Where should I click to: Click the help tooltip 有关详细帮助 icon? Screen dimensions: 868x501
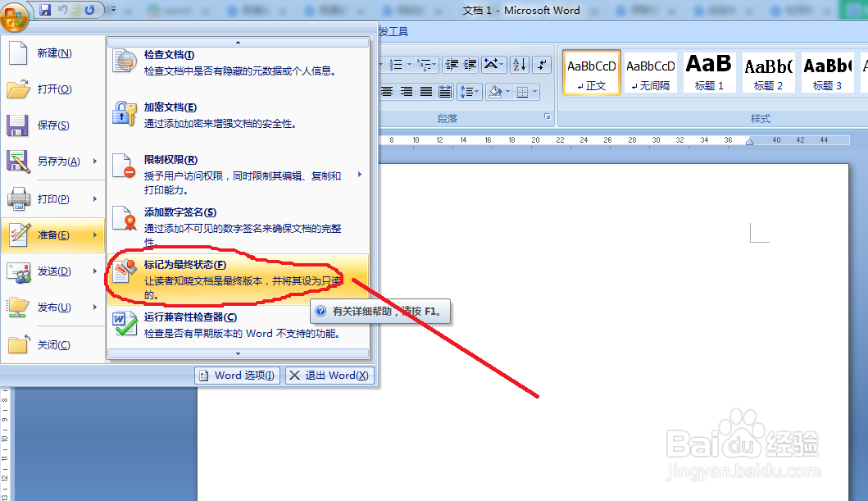coord(320,311)
